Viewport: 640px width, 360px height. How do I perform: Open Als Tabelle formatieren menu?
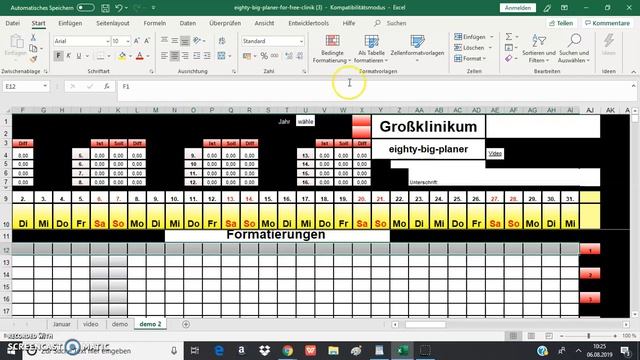[x=371, y=49]
